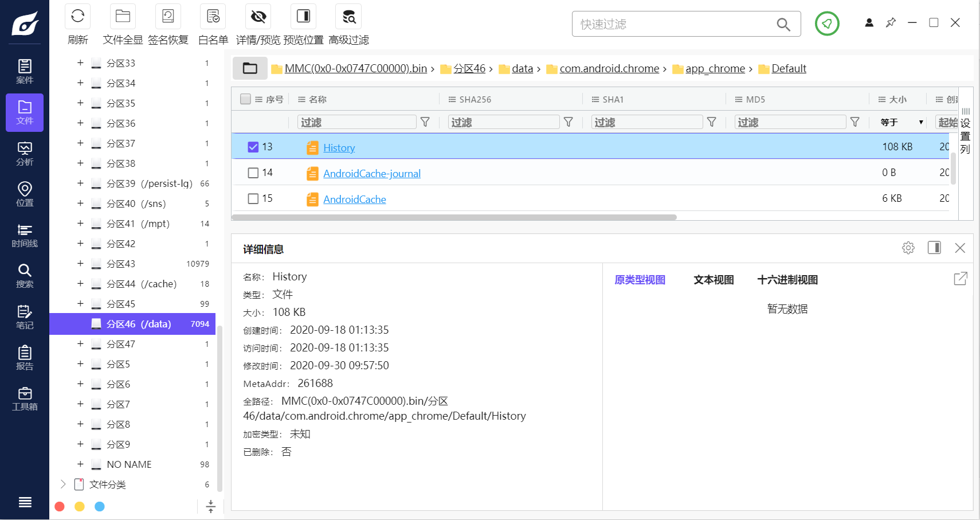Click the settings gear in details panel
The width and height of the screenshot is (980, 520).
908,248
